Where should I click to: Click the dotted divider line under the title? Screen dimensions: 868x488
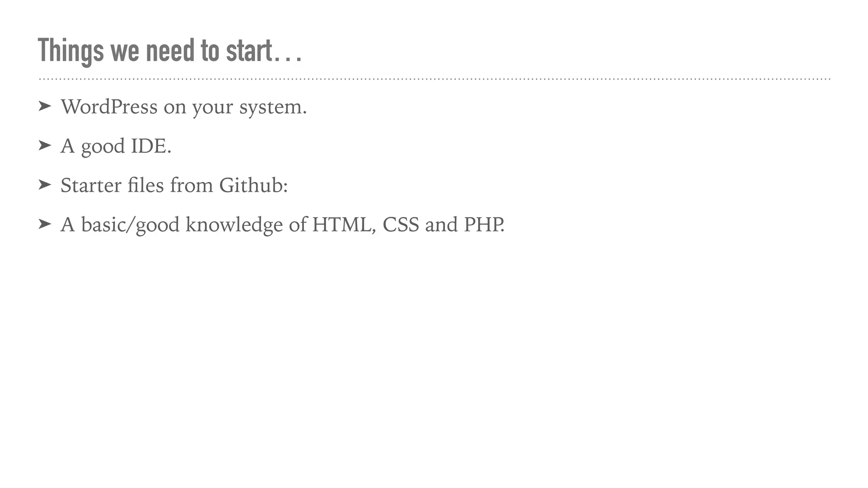point(434,79)
